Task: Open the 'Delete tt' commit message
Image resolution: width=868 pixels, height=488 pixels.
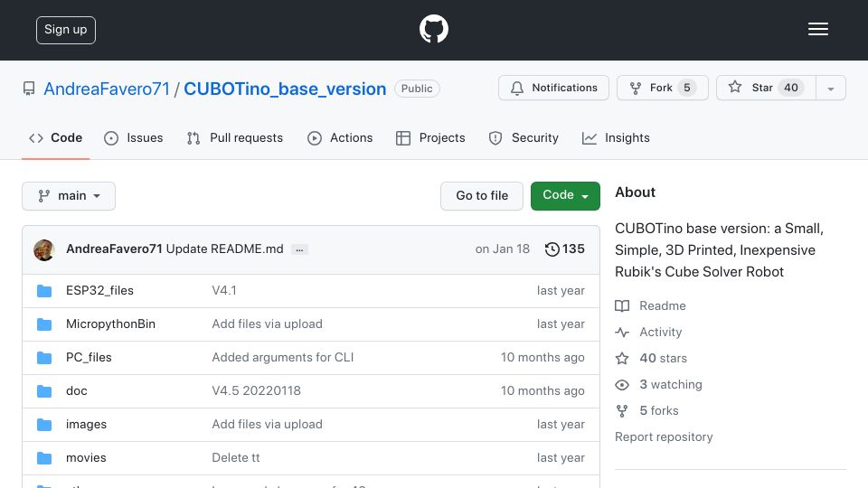Action: pos(236,457)
